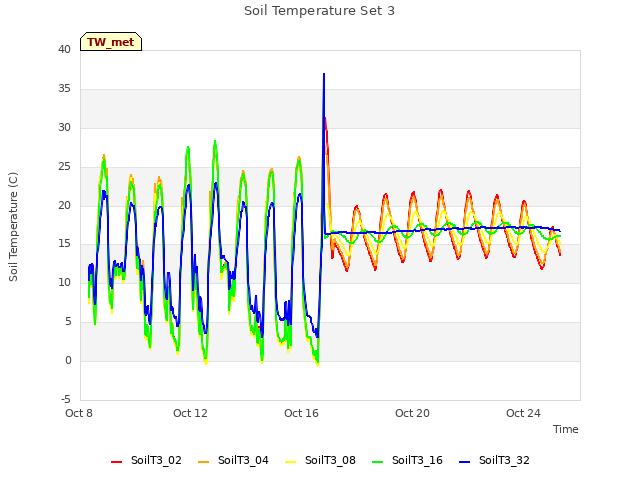
Task: Select the SoilT3_02 legend label
Action: [156, 460]
